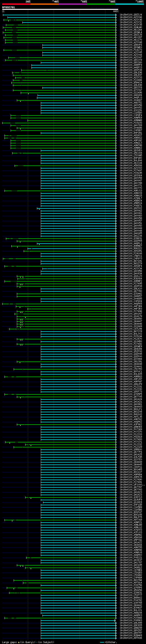Viewport: 146px width, 644px height.
Task: Select the UniRef100_P15193 label
Action: click(x=131, y=123)
